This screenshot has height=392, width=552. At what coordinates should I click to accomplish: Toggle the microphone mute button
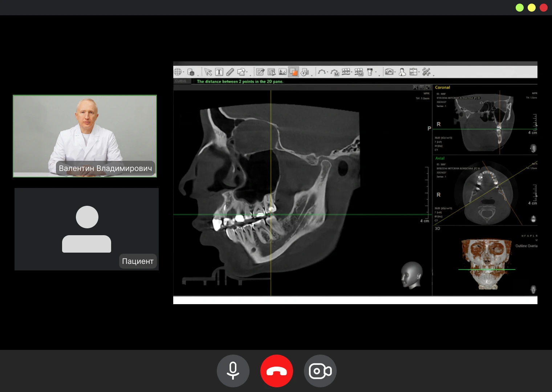pyautogui.click(x=233, y=371)
